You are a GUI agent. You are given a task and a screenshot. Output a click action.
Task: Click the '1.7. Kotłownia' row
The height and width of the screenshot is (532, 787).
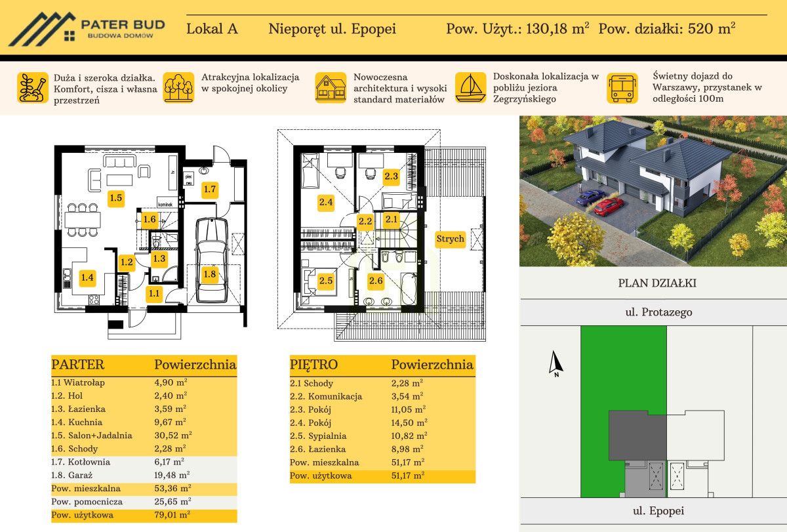point(144,462)
